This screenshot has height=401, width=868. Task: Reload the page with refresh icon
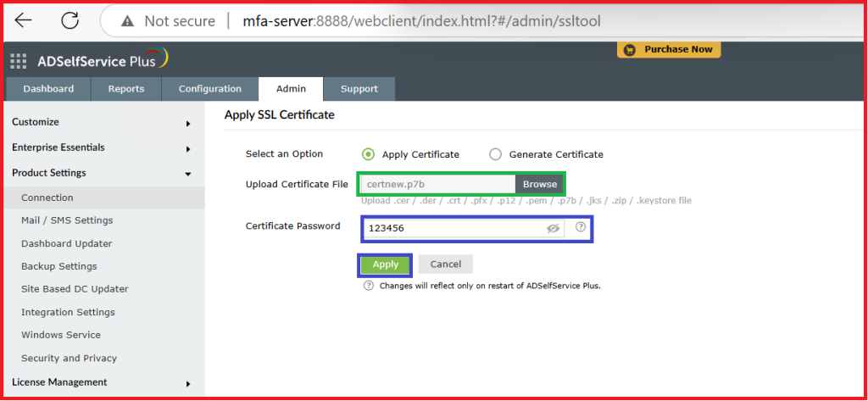[x=70, y=20]
